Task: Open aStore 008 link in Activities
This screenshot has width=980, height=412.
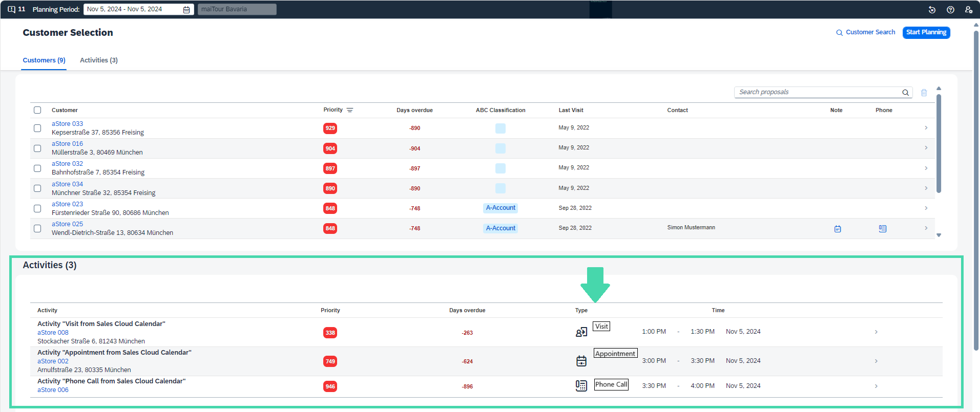Action: [53, 333]
